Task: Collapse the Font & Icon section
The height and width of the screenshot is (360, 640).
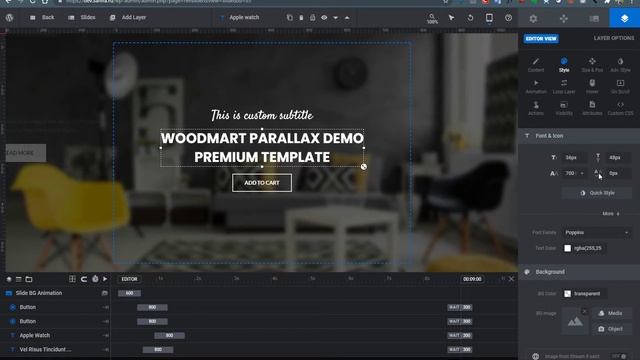Action: [579, 136]
